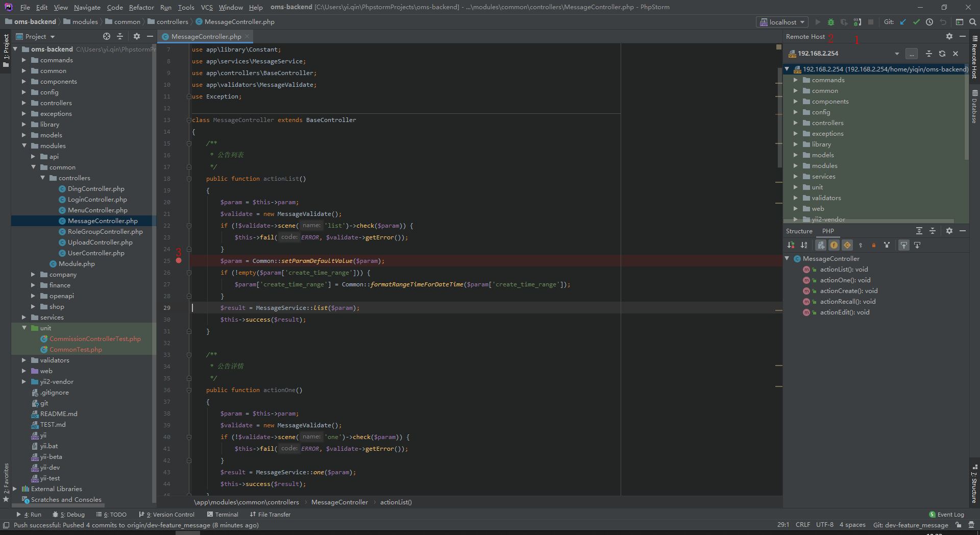Open Event Log in status bar
The height and width of the screenshot is (535, 980).
coord(947,515)
